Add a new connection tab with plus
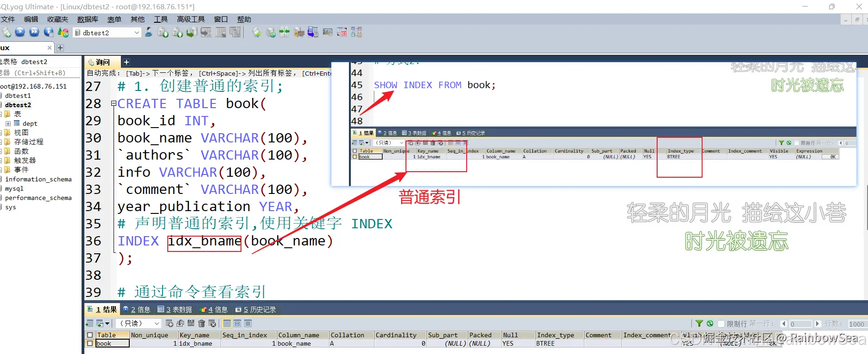 (60, 48)
